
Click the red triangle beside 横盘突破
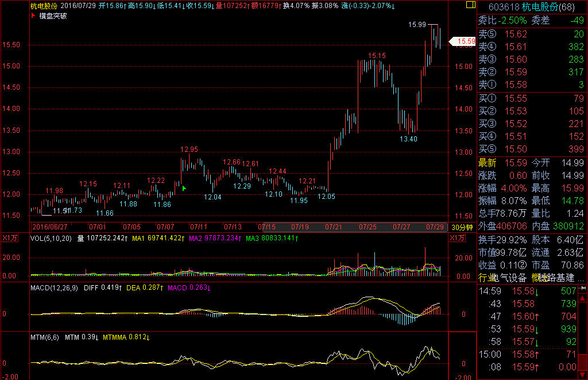(33, 16)
